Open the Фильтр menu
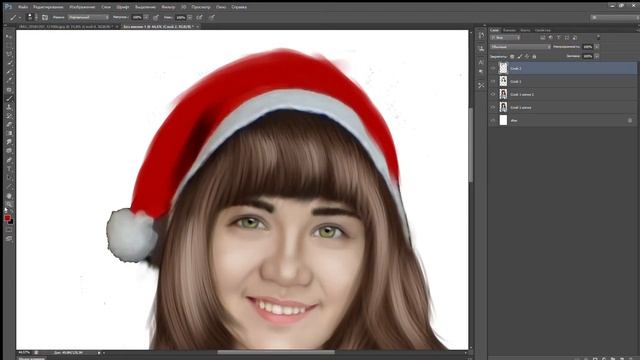The width and height of the screenshot is (640, 360). pos(168,7)
